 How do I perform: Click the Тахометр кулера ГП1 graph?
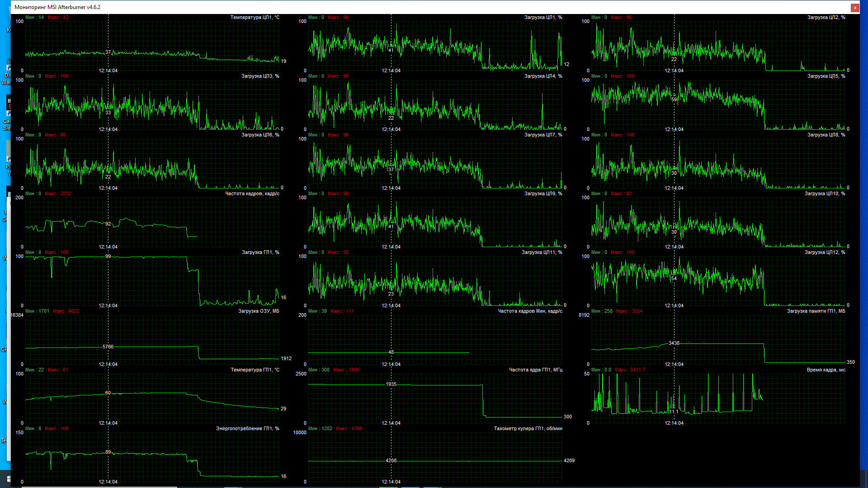435,456
